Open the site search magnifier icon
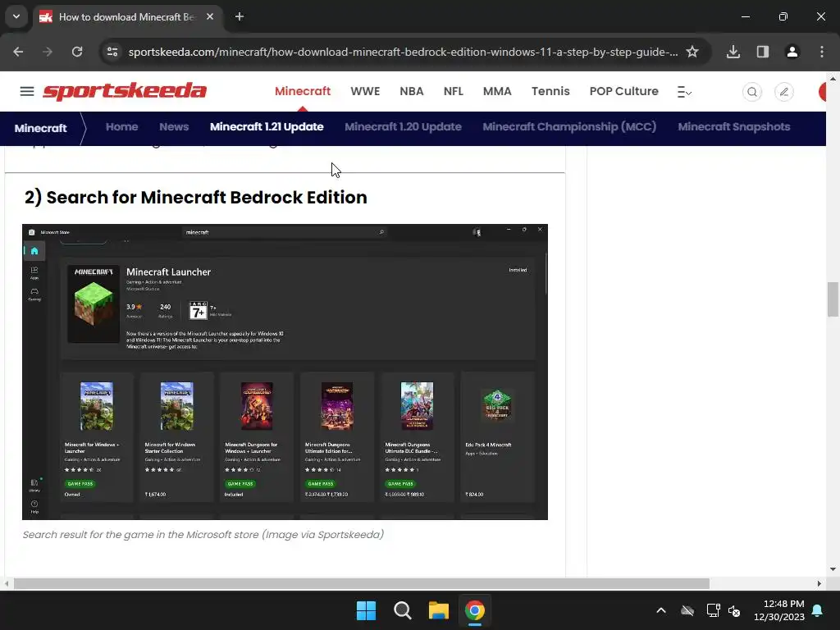840x630 pixels. (x=752, y=92)
